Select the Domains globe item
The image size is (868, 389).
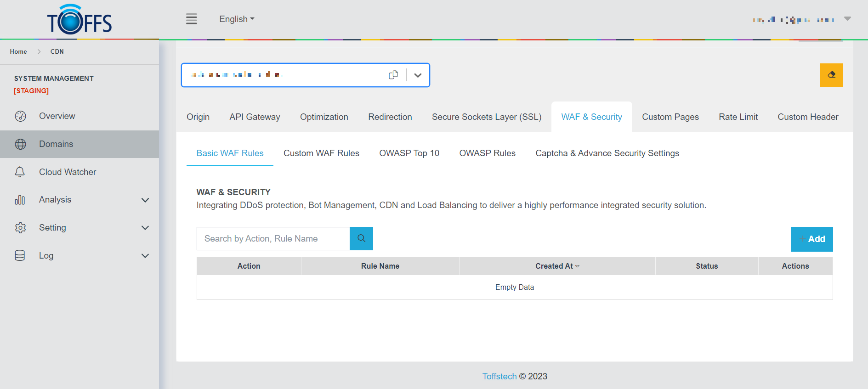[x=56, y=144]
